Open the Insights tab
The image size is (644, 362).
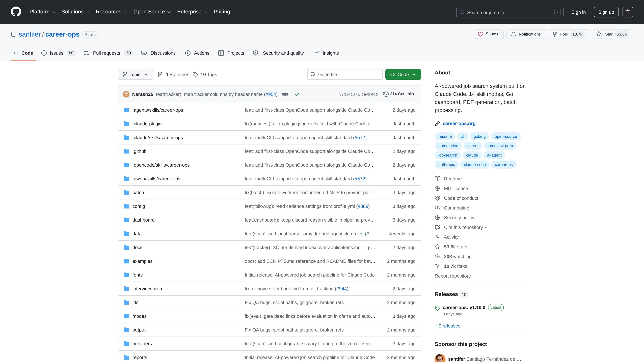326,53
